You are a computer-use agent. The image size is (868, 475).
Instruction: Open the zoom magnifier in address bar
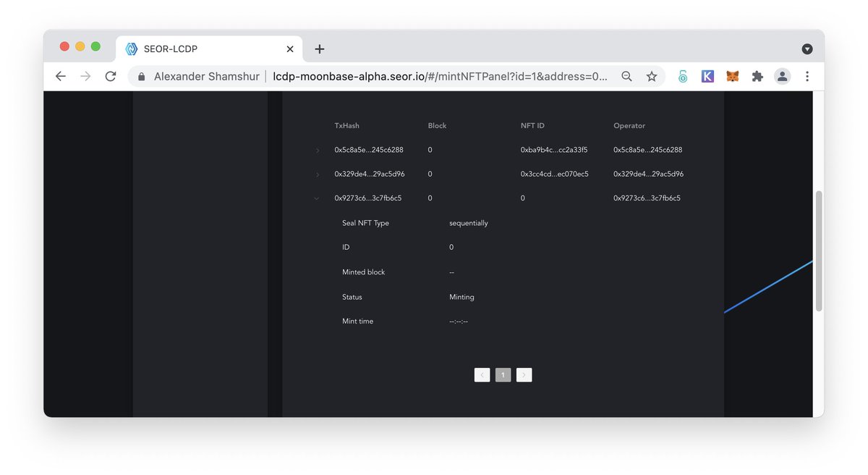tap(627, 76)
